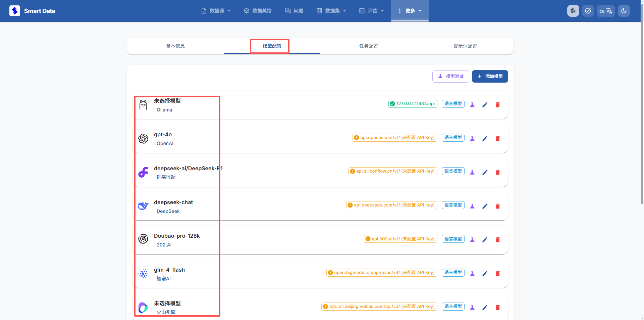Open the 数据集 dropdown in navbar

(331, 11)
